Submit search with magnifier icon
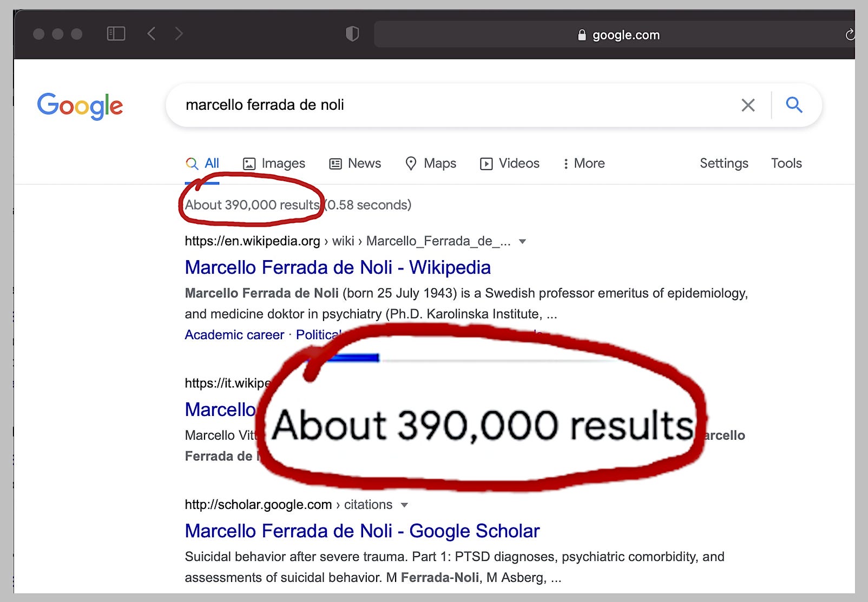Screen dimensions: 868x602 click(794, 104)
